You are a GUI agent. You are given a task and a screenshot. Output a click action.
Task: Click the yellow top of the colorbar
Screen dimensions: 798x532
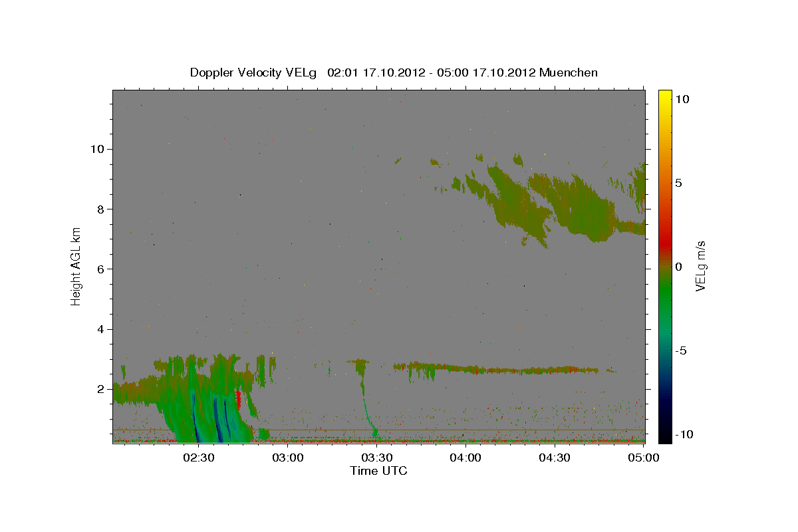tap(664, 98)
